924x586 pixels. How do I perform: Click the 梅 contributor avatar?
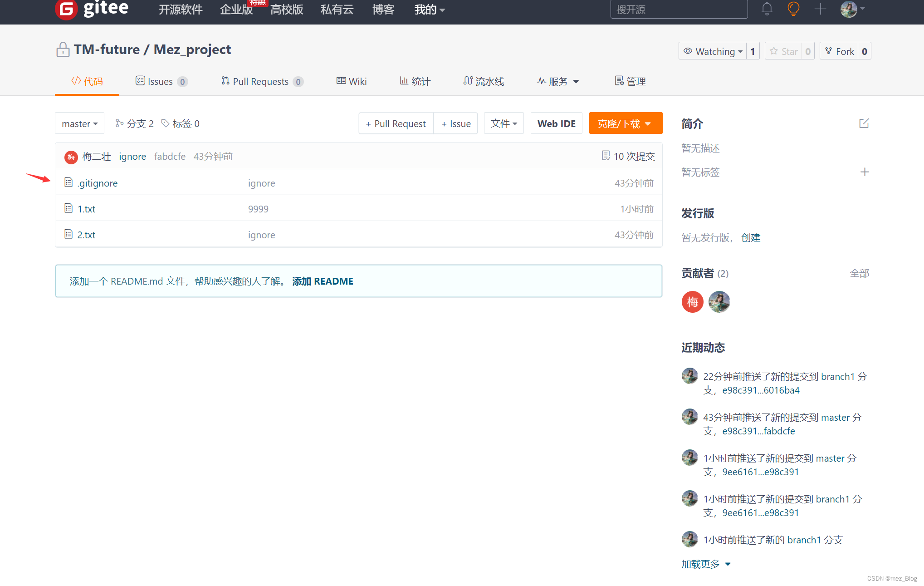click(692, 302)
